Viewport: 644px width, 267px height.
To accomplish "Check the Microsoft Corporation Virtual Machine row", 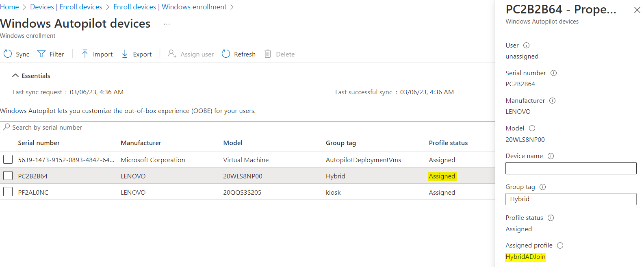I will point(8,159).
